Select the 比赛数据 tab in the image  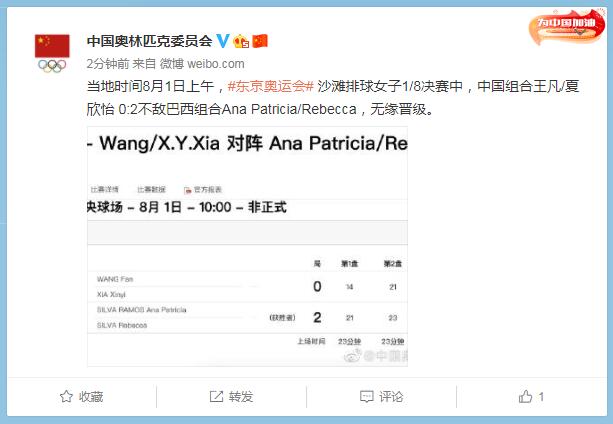151,190
